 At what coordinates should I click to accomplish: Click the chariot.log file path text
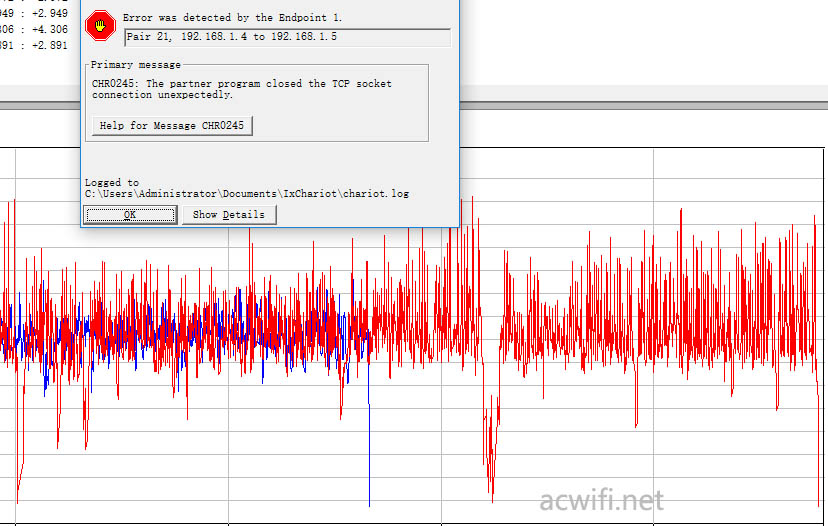pos(247,194)
